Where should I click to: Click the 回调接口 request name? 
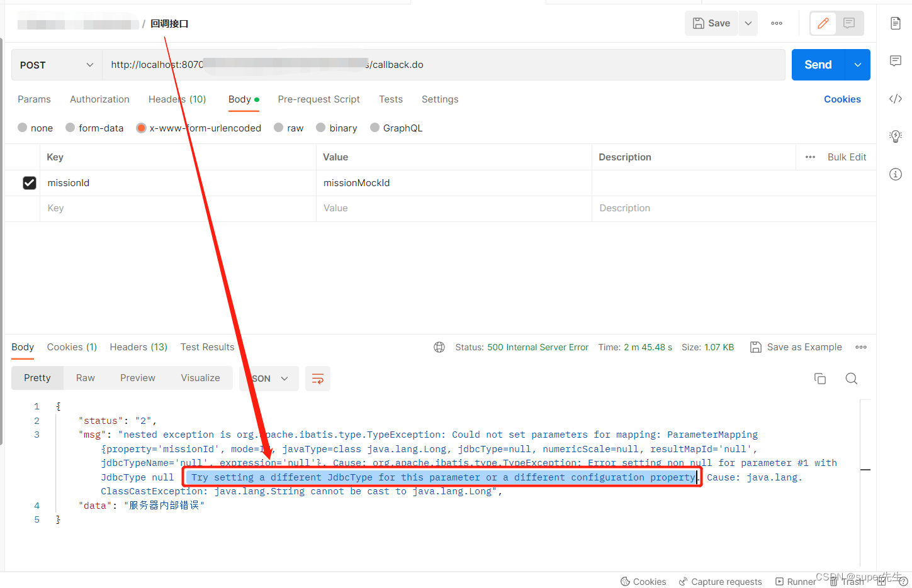[x=169, y=24]
